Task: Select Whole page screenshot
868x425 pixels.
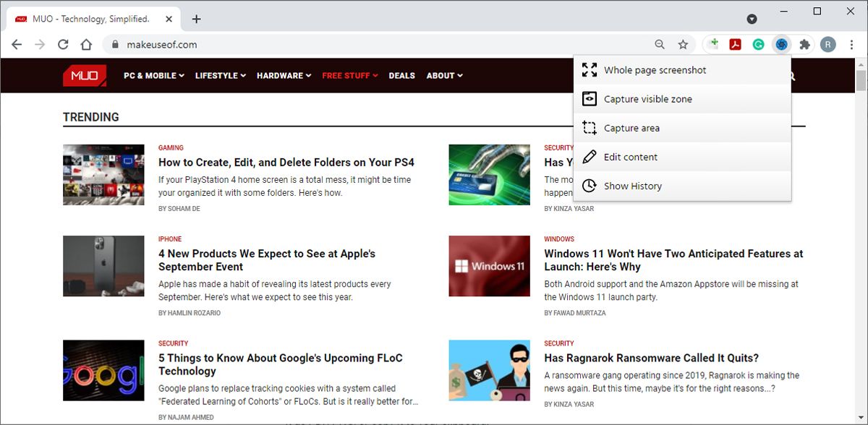Action: click(x=682, y=70)
